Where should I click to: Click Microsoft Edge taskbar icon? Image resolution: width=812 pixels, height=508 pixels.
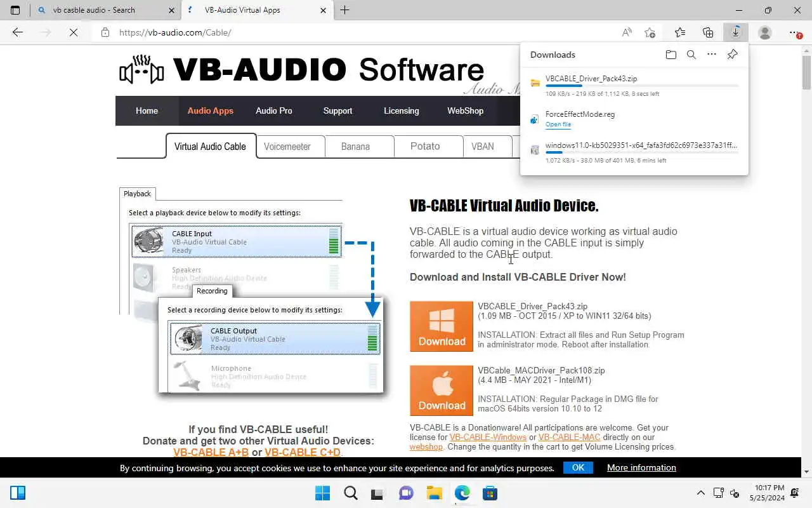(462, 493)
